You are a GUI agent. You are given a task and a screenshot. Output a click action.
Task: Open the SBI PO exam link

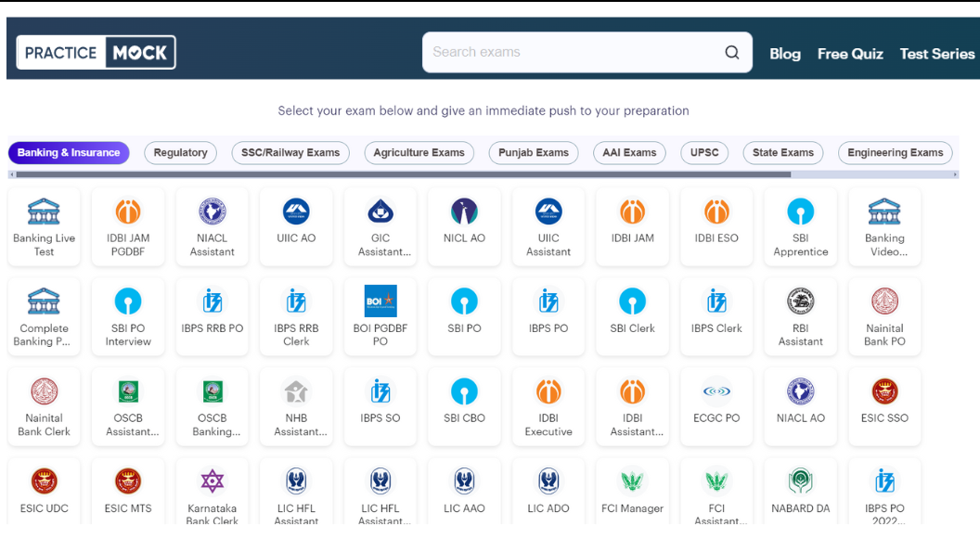click(464, 316)
